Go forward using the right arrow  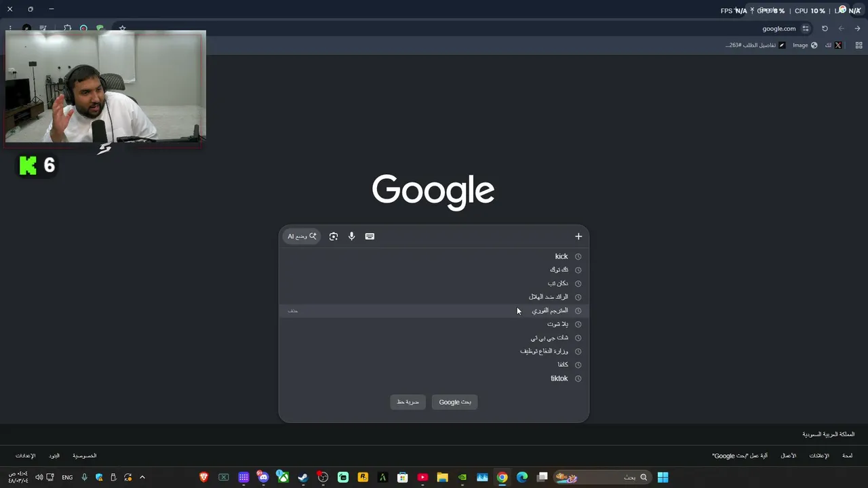(857, 28)
